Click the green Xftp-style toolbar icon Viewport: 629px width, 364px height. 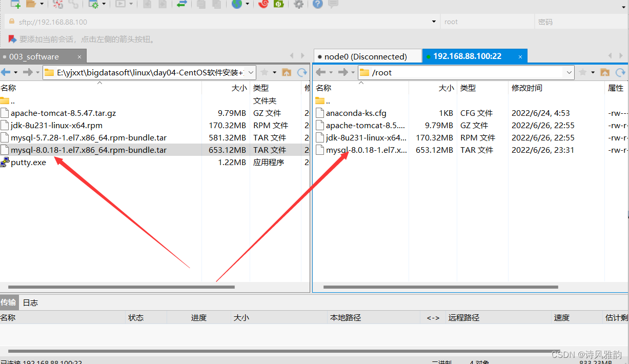[x=279, y=4]
